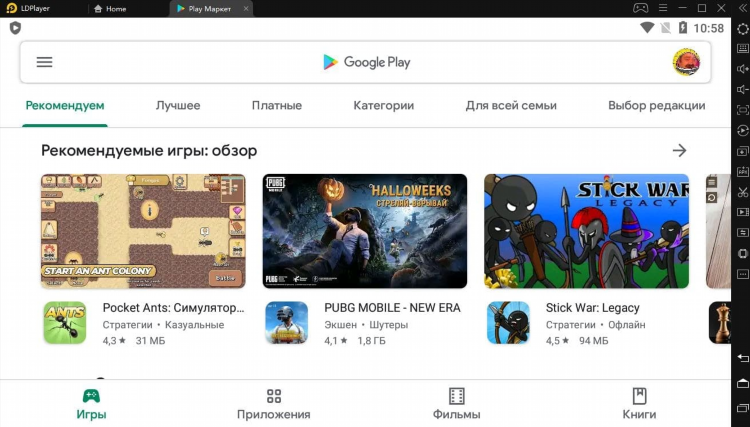Image resolution: width=750 pixels, height=427 pixels.
Task: Open the Фильмы bottom navigation section
Action: pyautogui.click(x=456, y=404)
